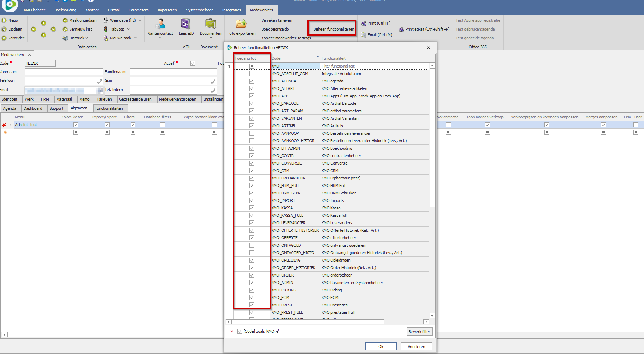Switch to the Functionaliteiten tab
This screenshot has height=354, width=644.
pos(109,108)
